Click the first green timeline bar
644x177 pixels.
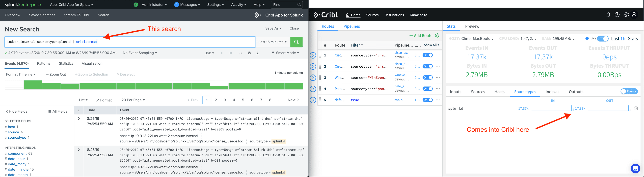(33, 85)
